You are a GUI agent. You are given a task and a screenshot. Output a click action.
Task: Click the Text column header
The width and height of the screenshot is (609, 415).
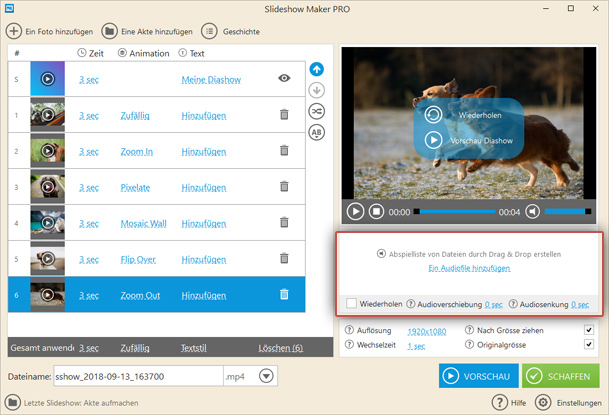point(191,53)
